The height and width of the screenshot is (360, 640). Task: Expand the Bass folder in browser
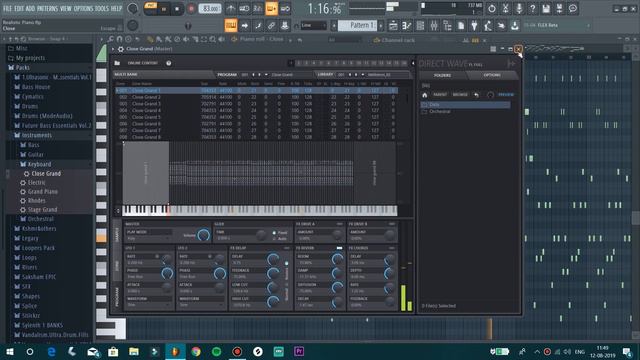[33, 145]
